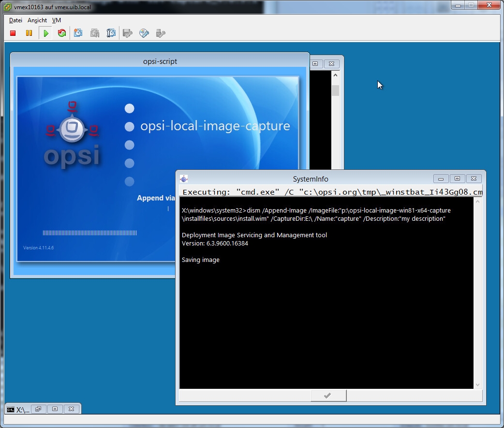This screenshot has height=428, width=504.
Task: Click the opsi-script window title bar
Action: coord(160,61)
